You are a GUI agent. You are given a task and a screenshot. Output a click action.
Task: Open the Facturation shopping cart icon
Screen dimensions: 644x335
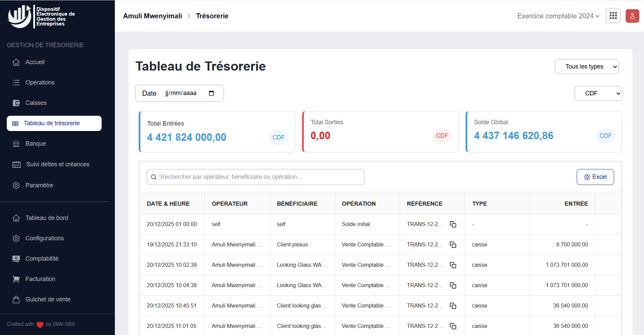(x=16, y=279)
